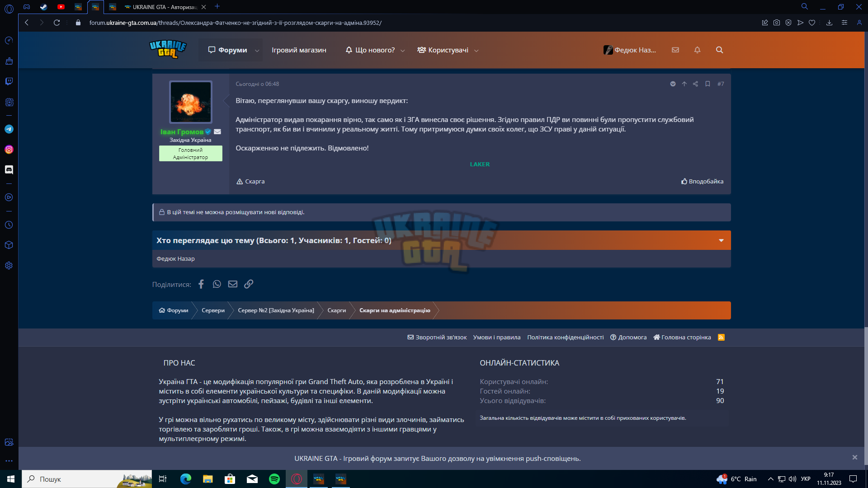Open Федюк Назар viewer profile link

coord(175,259)
